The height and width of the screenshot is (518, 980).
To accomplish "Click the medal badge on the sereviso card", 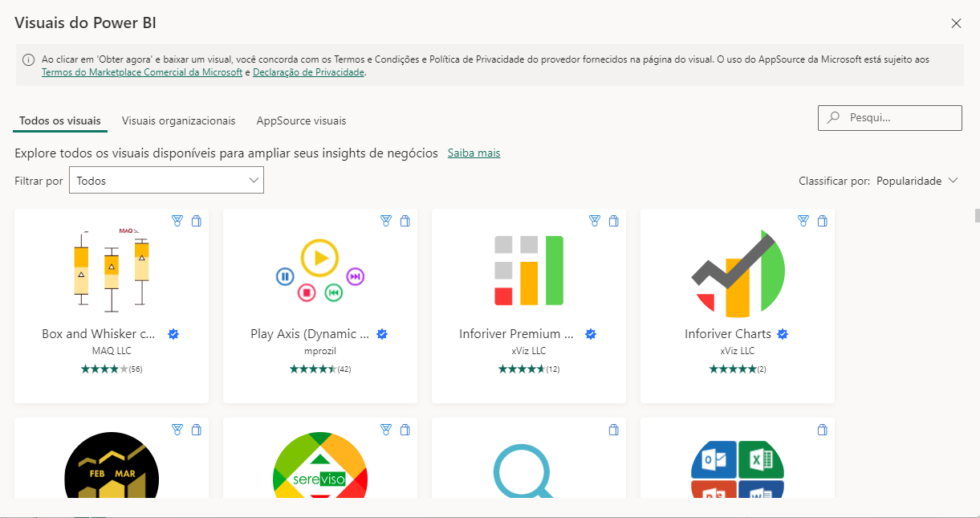I will tap(386, 430).
